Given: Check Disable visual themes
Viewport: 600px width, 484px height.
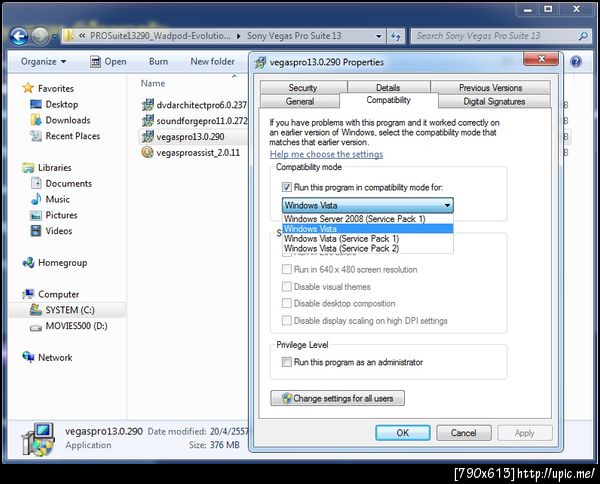Looking at the screenshot, I should click(287, 287).
